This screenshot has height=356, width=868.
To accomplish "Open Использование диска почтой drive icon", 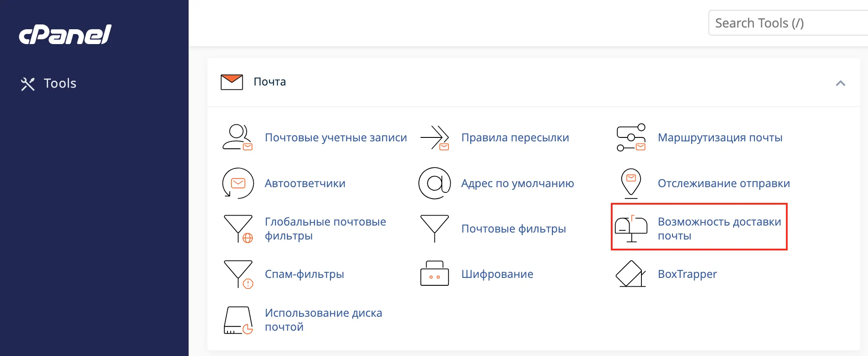I will [x=238, y=320].
